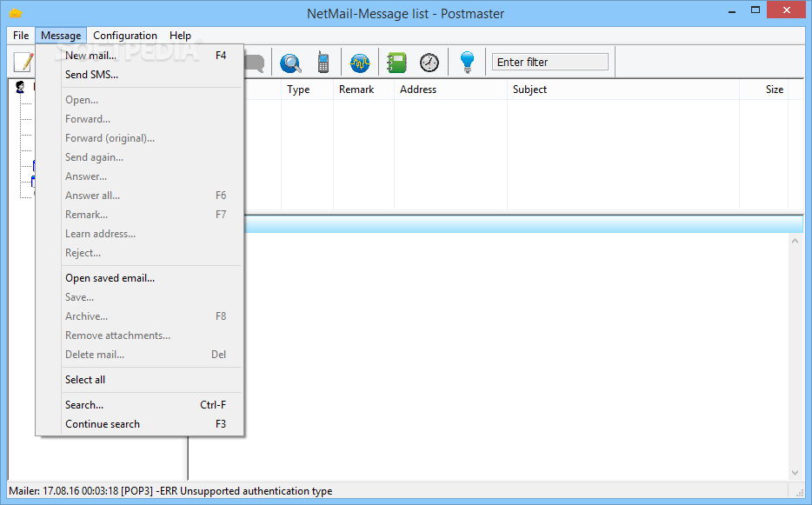812x505 pixels.
Task: Sort by the Size column header
Action: pyautogui.click(x=764, y=90)
